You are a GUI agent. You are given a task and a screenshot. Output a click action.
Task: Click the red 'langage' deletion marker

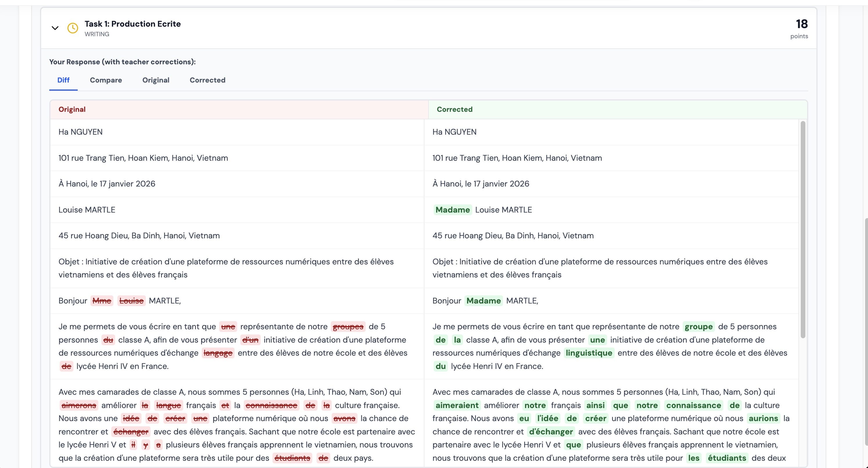click(218, 353)
